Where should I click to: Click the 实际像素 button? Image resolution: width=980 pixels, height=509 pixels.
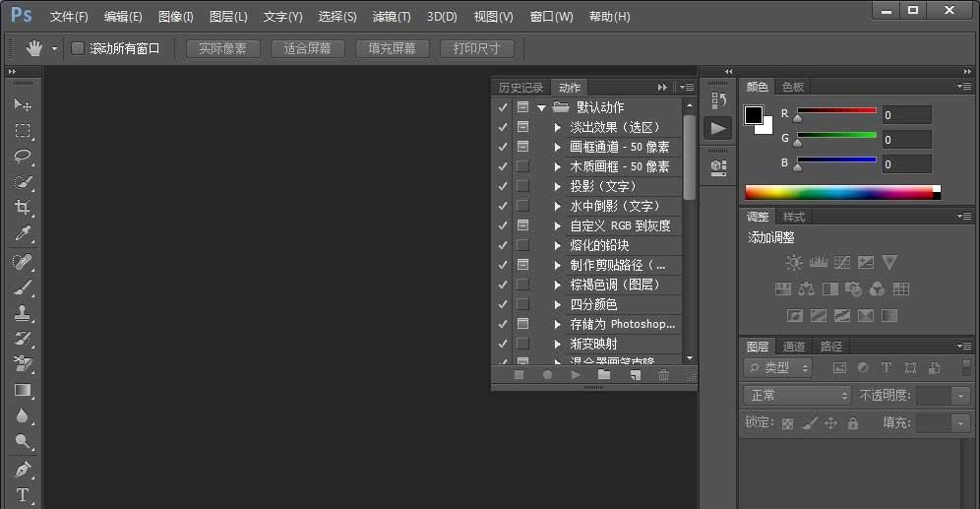tap(222, 48)
